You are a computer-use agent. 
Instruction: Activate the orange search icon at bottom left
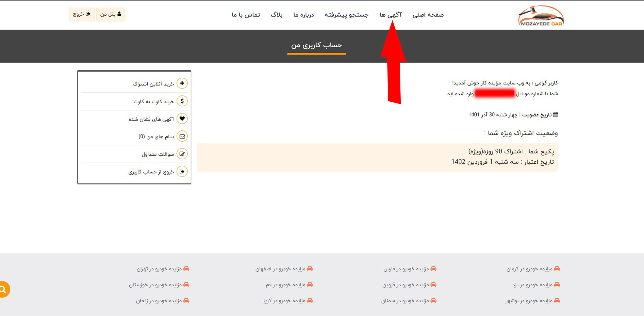pyautogui.click(x=3, y=289)
